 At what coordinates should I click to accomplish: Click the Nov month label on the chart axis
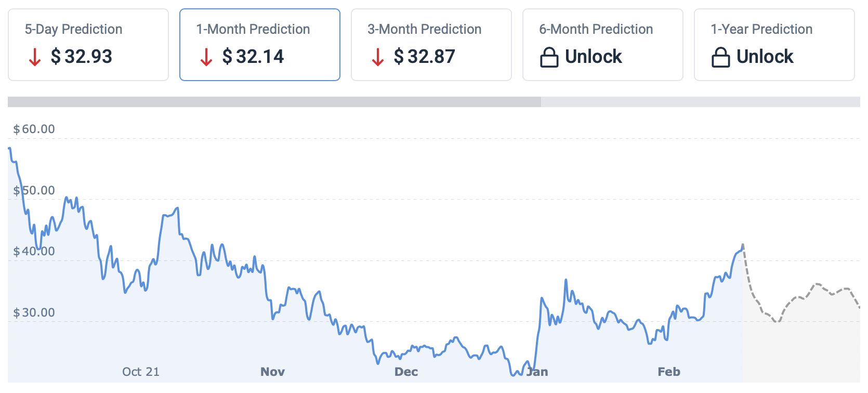click(x=273, y=372)
